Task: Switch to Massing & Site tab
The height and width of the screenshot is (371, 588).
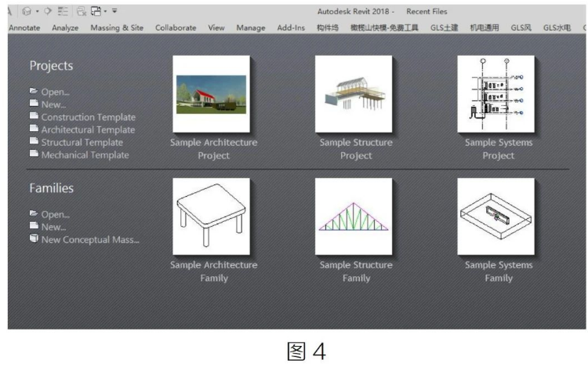Action: pyautogui.click(x=117, y=27)
